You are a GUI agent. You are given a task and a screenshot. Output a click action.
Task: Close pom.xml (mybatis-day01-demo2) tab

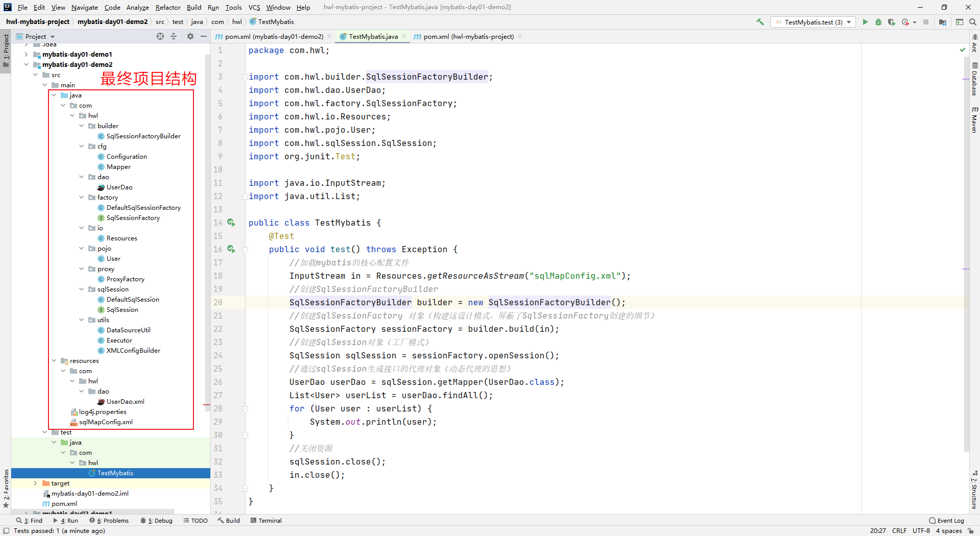pos(329,36)
